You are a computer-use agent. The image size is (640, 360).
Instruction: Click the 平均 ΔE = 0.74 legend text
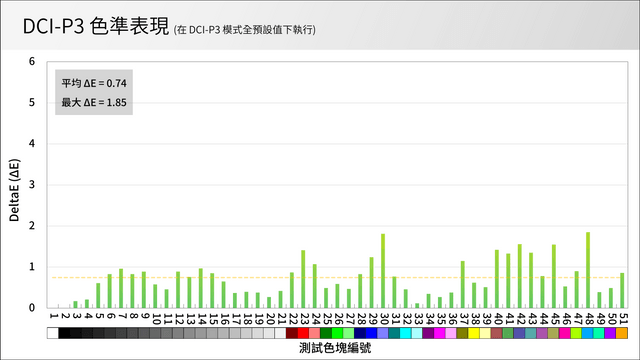(x=94, y=83)
